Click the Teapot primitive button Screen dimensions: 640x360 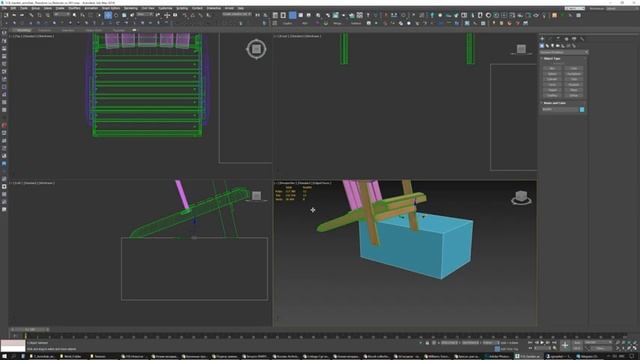coord(552,90)
